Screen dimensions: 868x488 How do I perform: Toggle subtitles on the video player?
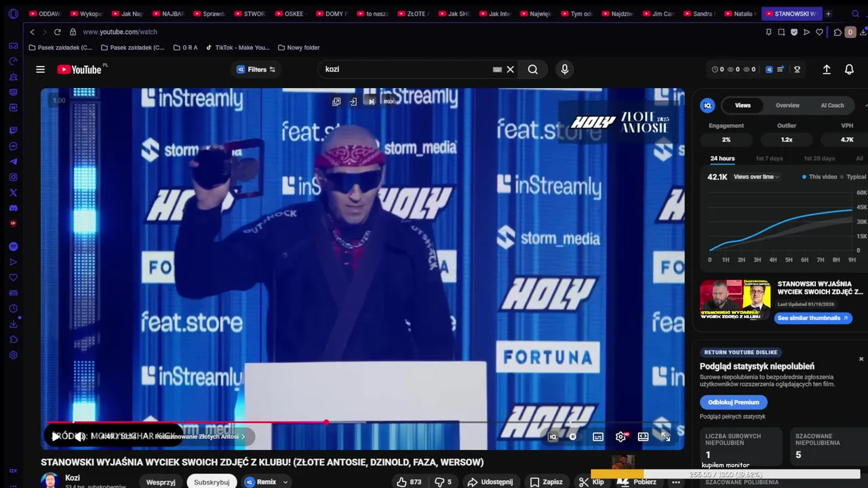(x=597, y=436)
